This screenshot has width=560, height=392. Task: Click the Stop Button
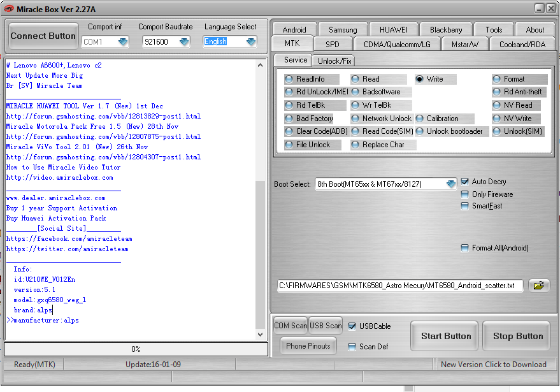518,336
